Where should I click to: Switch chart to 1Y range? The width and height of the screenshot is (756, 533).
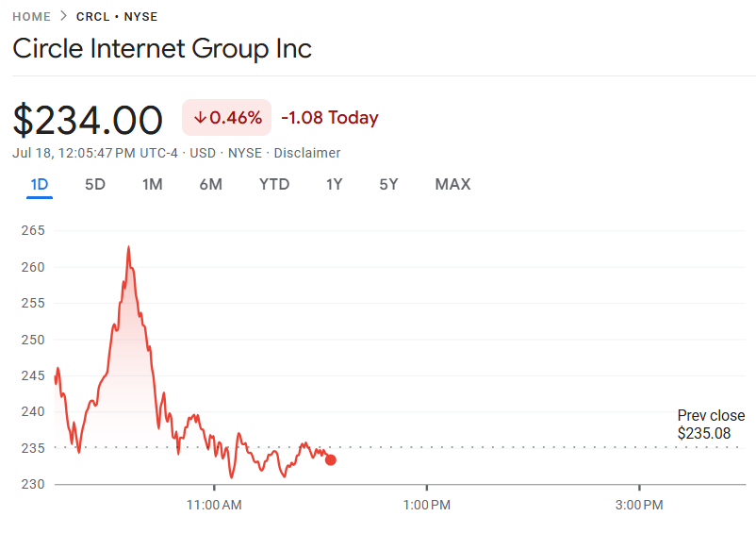(x=335, y=184)
